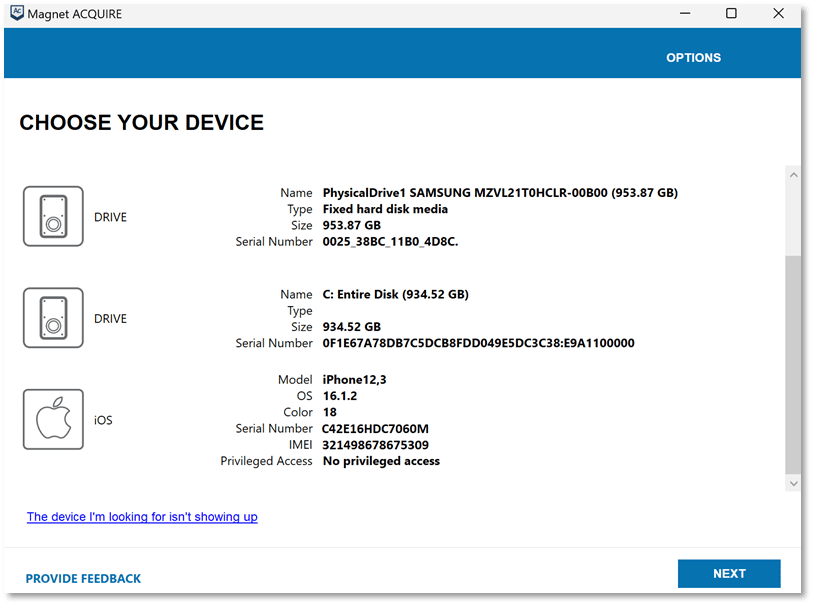Click the NEXT button
Viewport: 814px width, 606px height.
pos(729,573)
